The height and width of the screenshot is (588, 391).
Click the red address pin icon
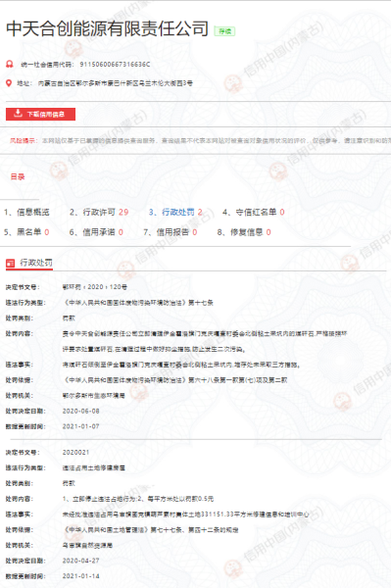pos(9,83)
